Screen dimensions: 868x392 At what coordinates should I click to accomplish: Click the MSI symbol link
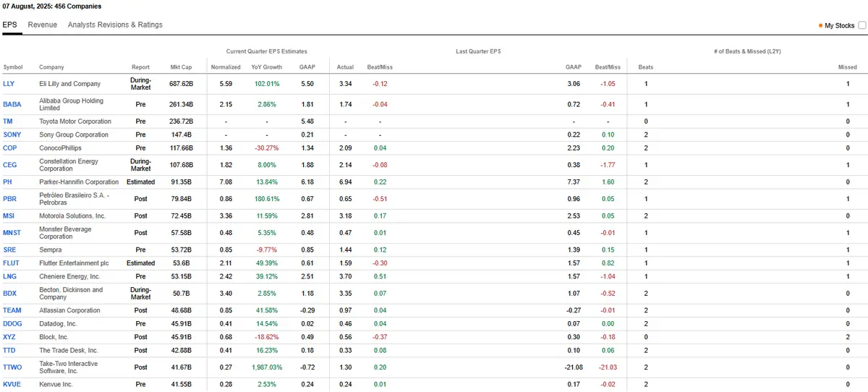9,216
